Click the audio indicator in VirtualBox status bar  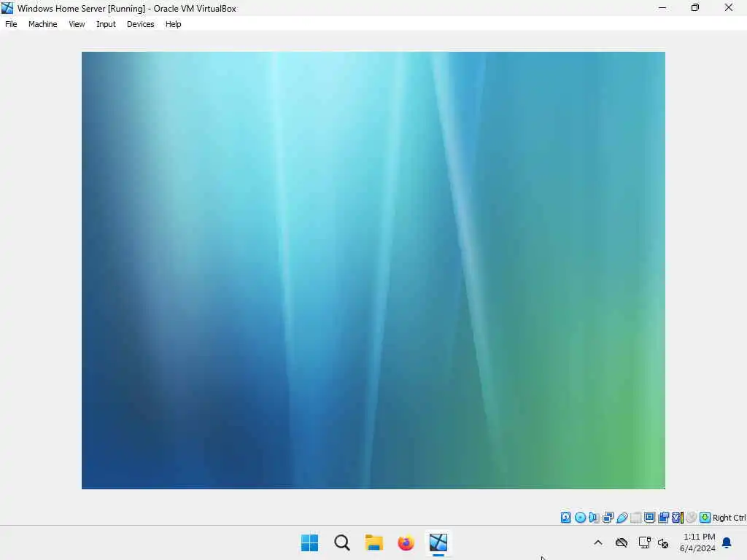click(x=594, y=517)
